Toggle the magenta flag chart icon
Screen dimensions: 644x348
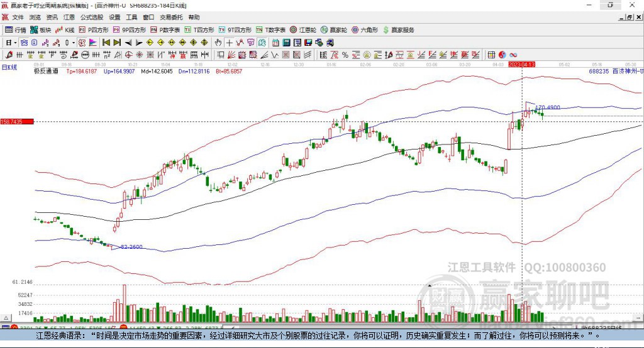pyautogui.click(x=93, y=43)
